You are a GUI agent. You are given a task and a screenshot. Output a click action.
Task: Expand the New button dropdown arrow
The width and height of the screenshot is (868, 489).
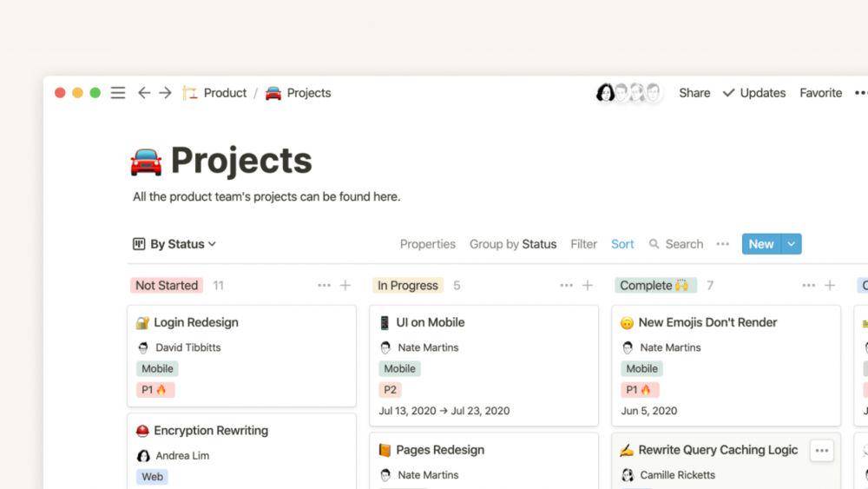point(791,244)
